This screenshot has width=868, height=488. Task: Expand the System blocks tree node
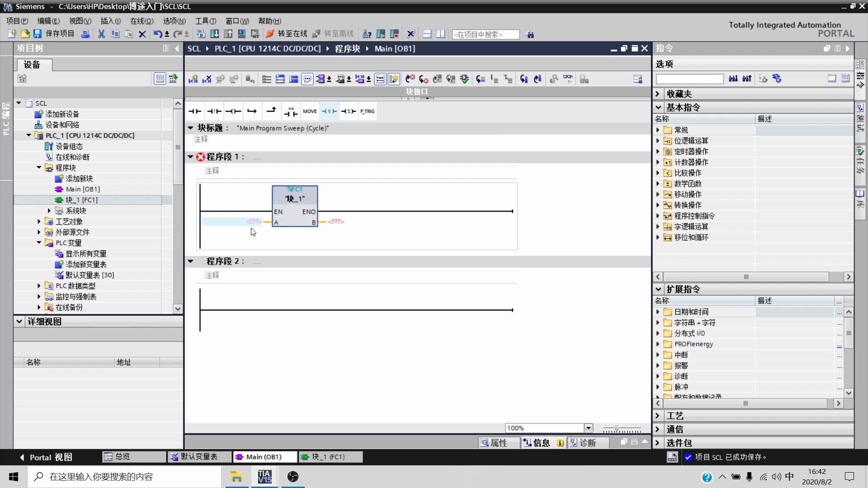pyautogui.click(x=49, y=211)
